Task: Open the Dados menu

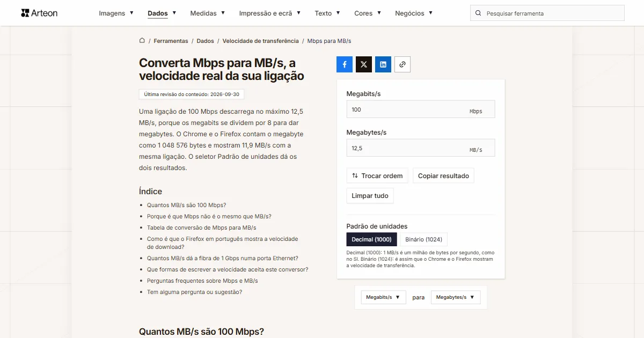Action: [x=162, y=13]
